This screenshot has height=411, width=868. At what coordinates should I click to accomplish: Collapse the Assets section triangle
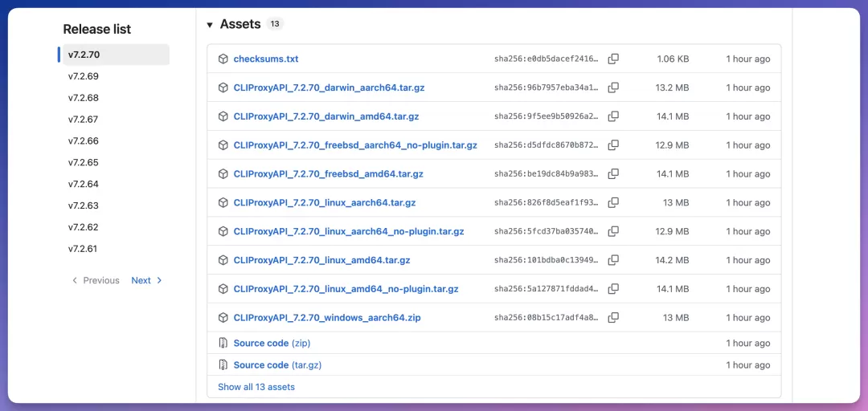point(209,24)
